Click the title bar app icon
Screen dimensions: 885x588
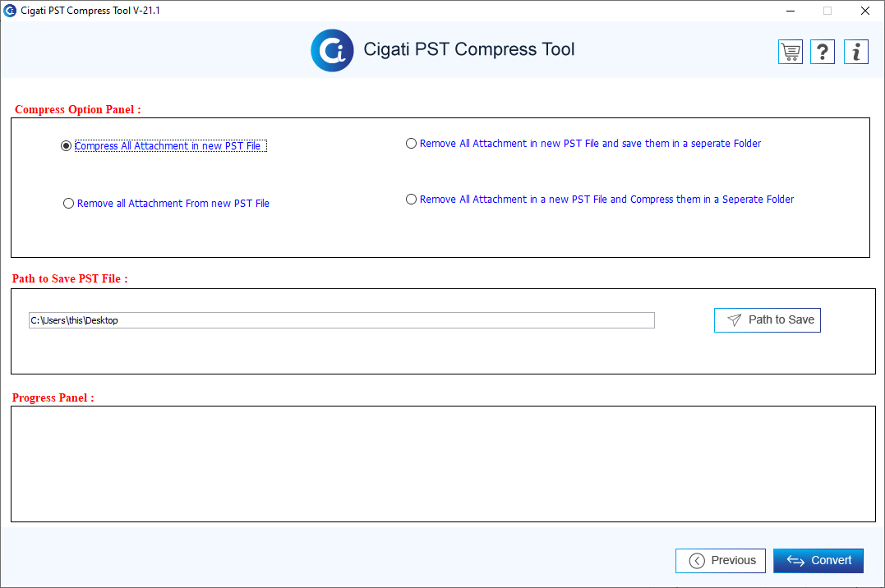(x=10, y=11)
